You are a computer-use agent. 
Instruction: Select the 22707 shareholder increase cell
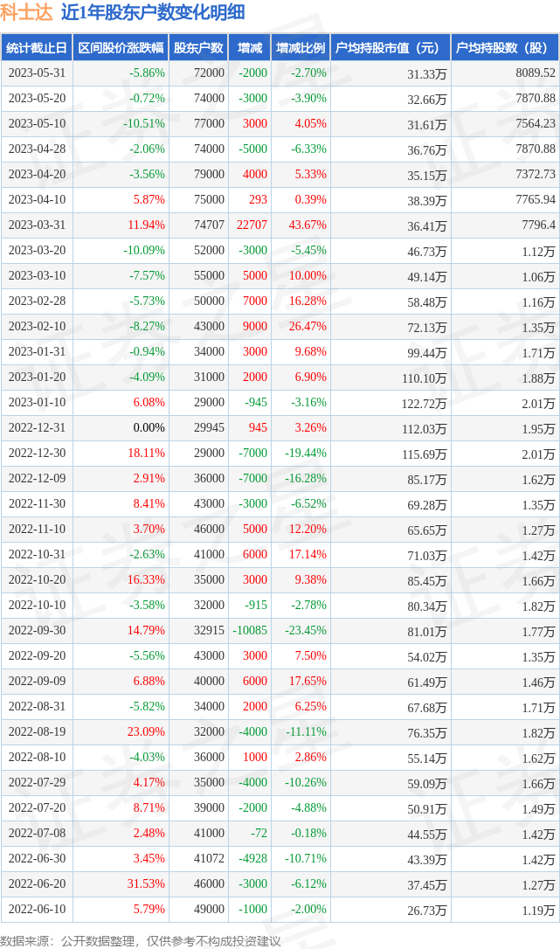coord(252,225)
